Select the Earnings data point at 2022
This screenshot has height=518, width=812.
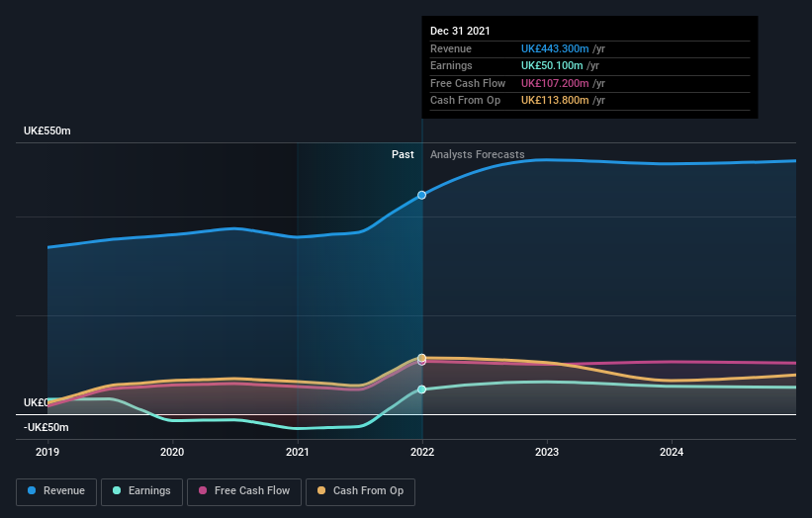point(422,389)
